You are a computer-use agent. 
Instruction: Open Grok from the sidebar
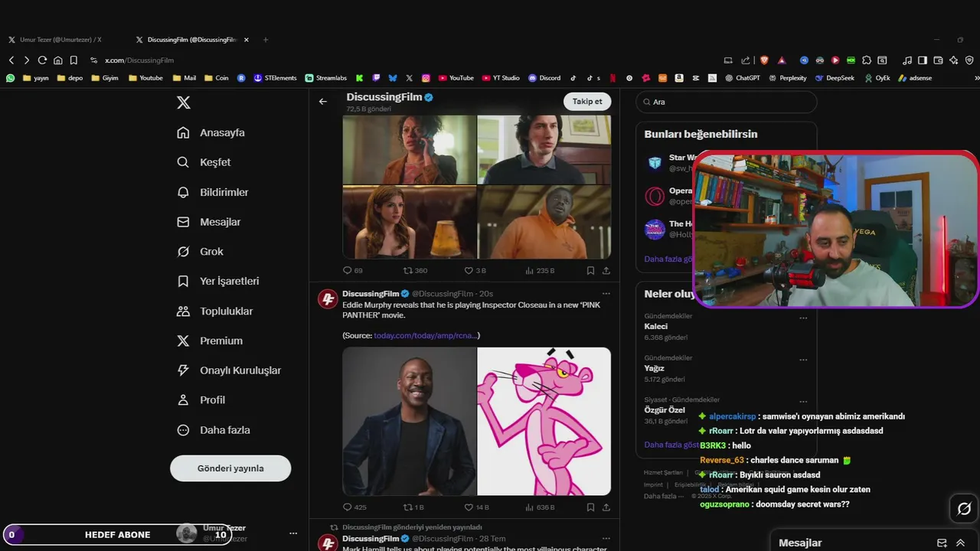(x=200, y=252)
